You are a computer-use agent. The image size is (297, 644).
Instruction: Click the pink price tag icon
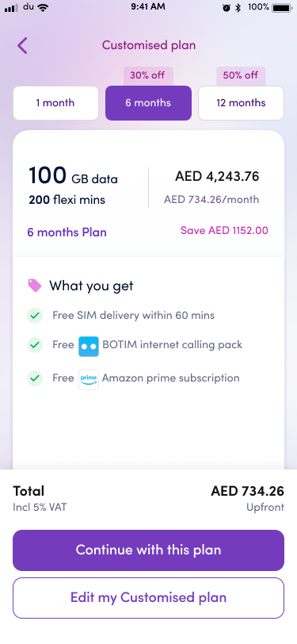35,286
